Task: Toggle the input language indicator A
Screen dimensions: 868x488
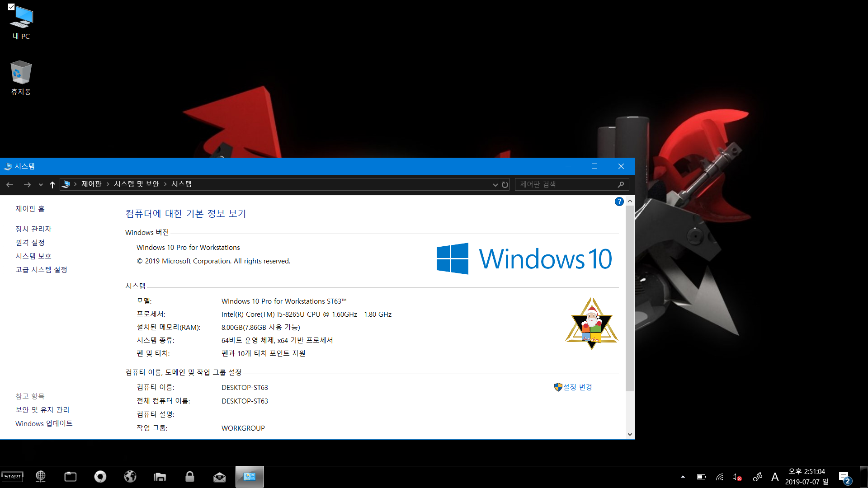Action: pos(775,477)
